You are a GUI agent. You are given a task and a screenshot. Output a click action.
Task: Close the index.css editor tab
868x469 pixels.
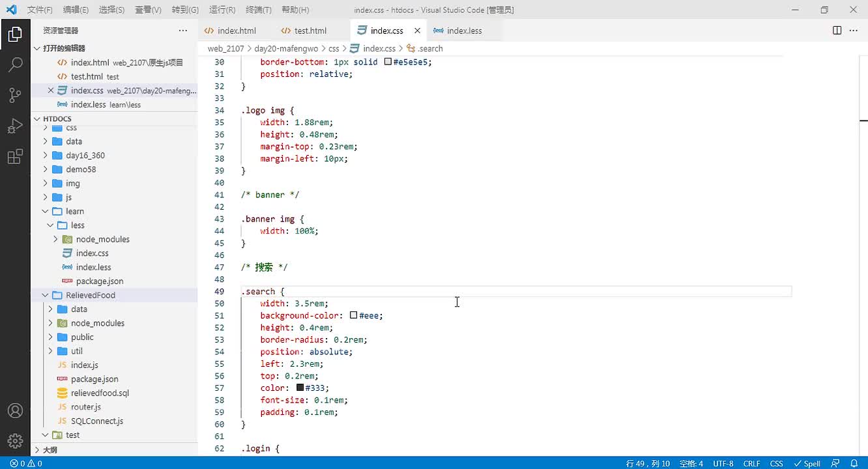[x=417, y=31]
